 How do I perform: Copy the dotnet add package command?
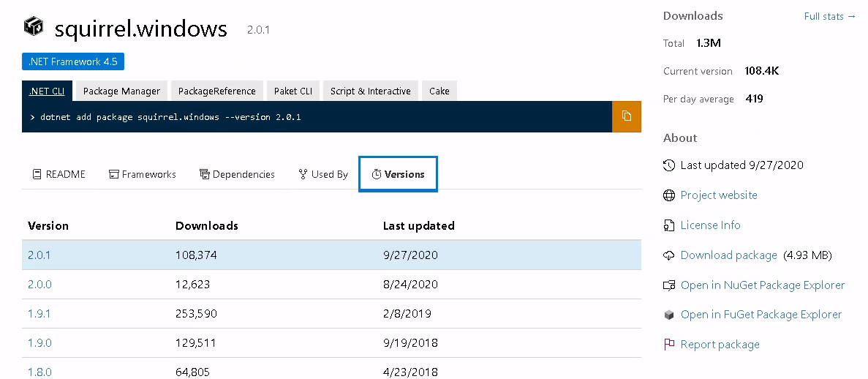(x=626, y=116)
